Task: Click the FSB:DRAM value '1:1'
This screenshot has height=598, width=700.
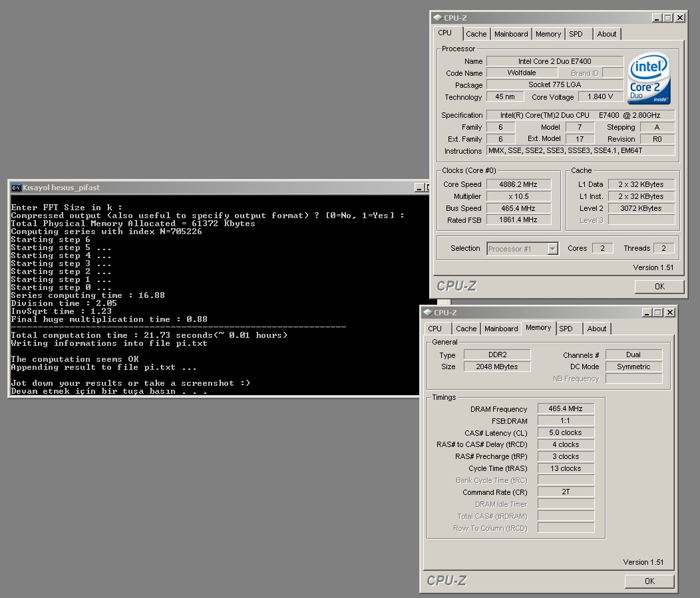Action: pos(566,420)
